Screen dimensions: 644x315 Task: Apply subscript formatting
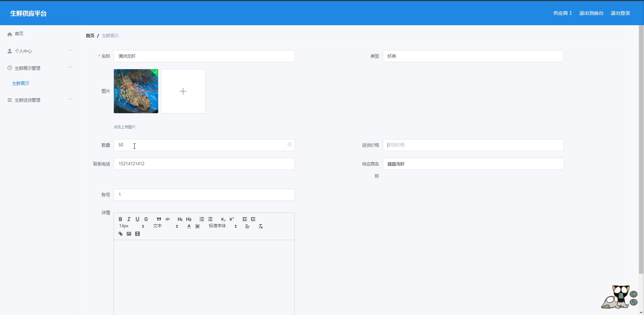coord(223,219)
